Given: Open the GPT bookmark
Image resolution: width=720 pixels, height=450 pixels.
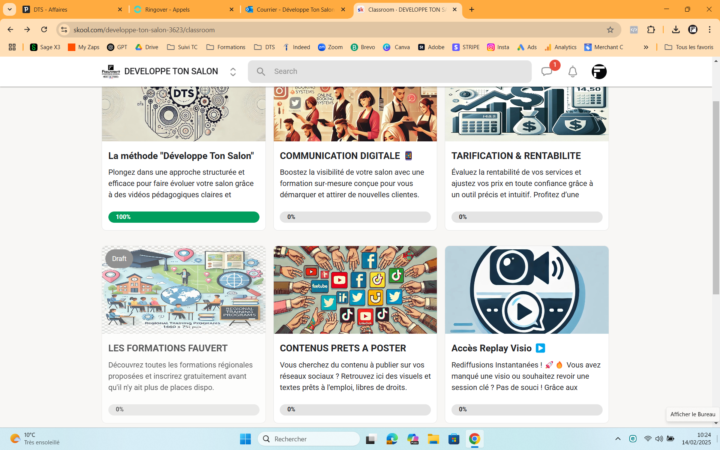Looking at the screenshot, I should click(117, 47).
